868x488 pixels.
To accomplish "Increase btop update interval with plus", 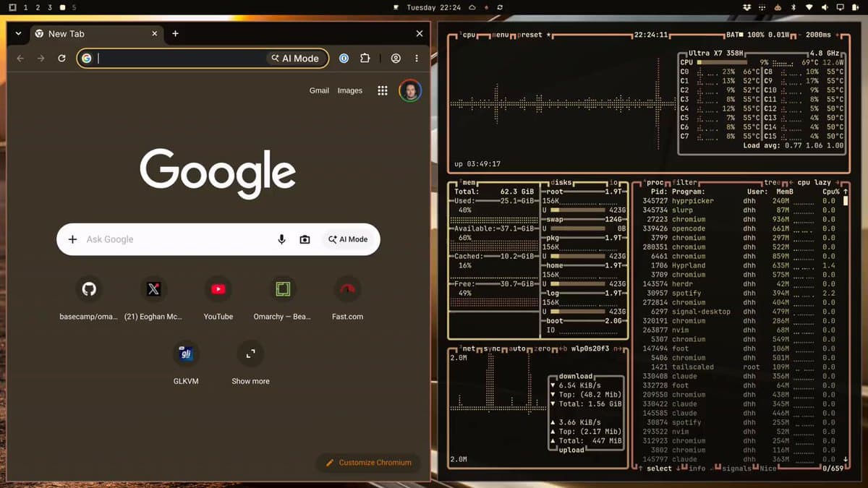I will point(838,35).
